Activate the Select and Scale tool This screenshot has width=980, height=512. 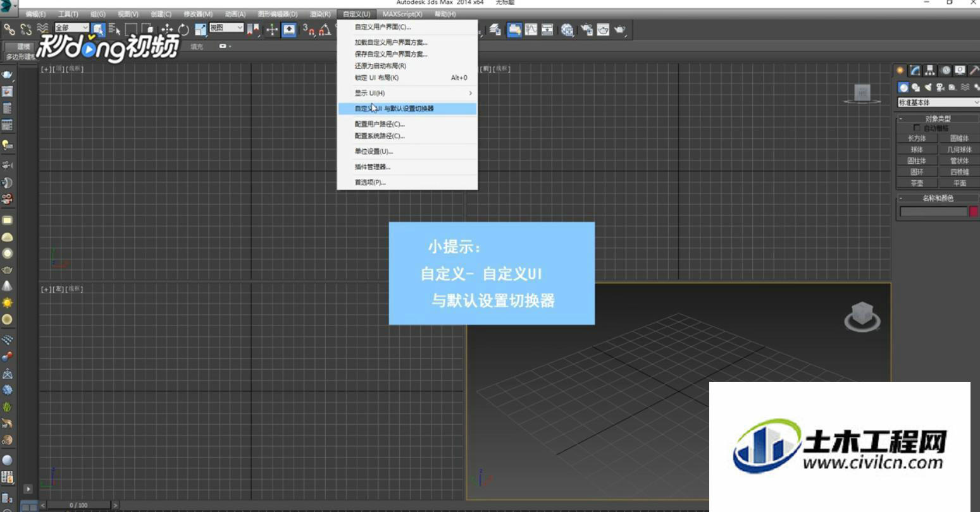tap(201, 29)
